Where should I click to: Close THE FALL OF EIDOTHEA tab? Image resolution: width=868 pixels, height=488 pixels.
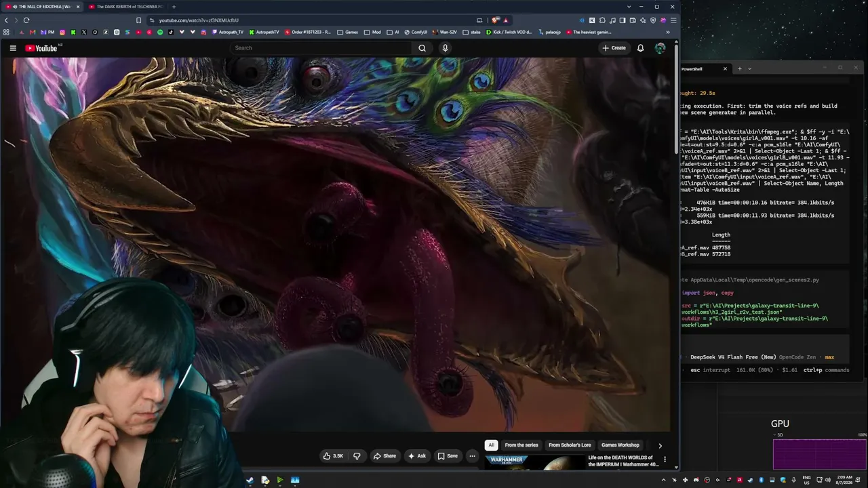pos(78,7)
